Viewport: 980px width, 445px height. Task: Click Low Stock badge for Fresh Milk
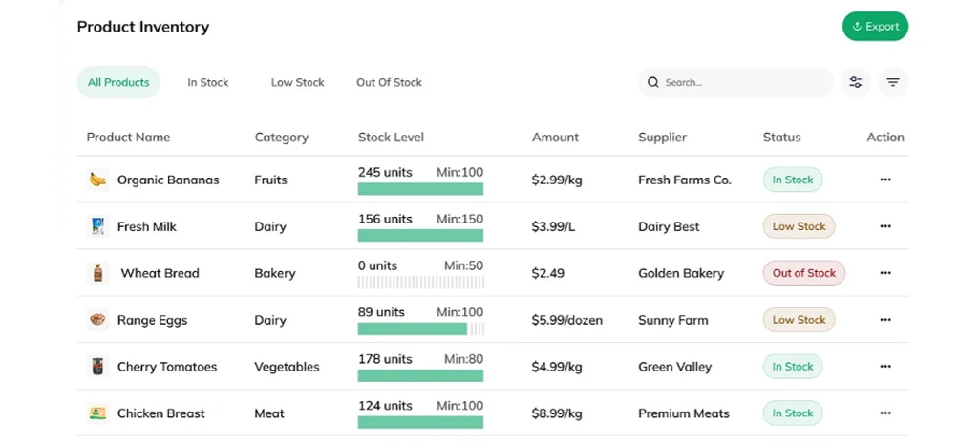pyautogui.click(x=799, y=226)
